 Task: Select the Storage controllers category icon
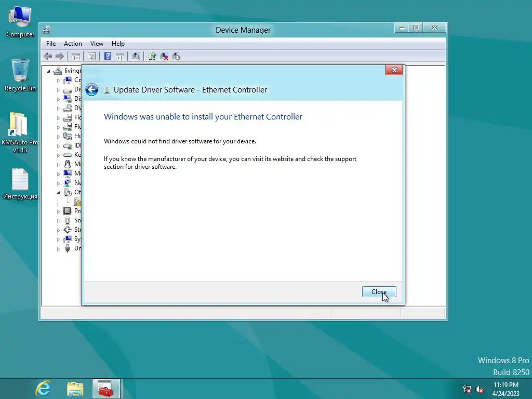[x=68, y=230]
